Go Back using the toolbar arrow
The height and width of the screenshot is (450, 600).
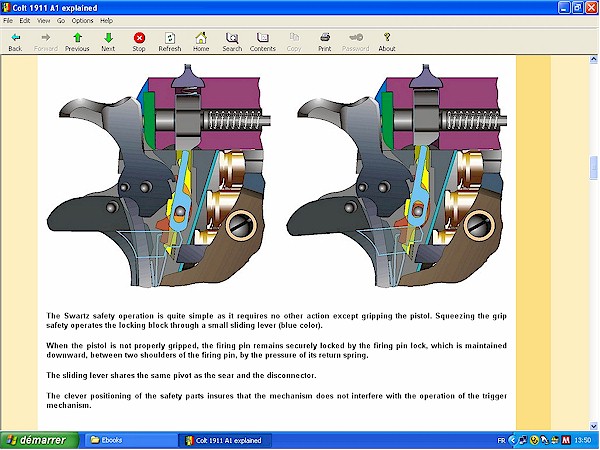pos(15,41)
